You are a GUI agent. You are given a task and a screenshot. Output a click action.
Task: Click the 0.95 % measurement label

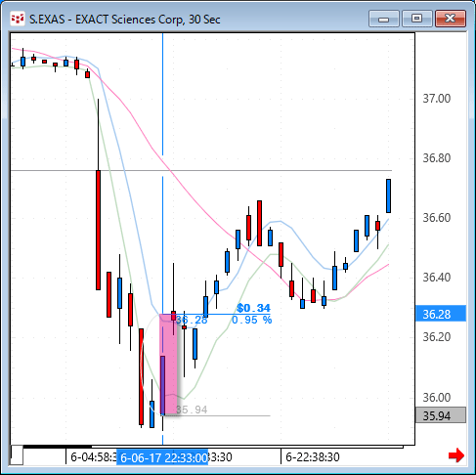coord(251,320)
